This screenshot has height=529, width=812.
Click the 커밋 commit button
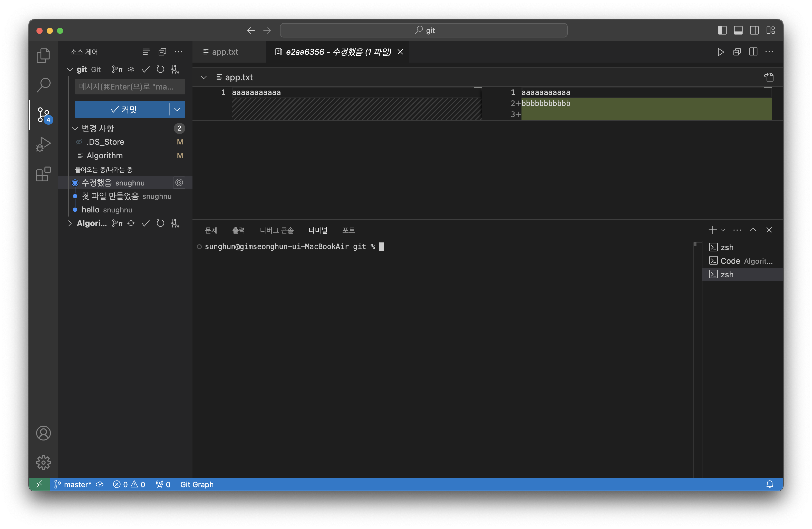click(123, 110)
